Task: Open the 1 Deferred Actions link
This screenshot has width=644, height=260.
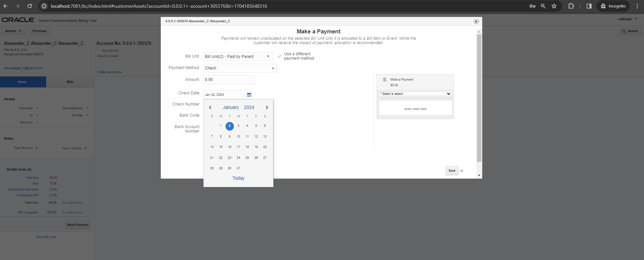Action: [109, 72]
